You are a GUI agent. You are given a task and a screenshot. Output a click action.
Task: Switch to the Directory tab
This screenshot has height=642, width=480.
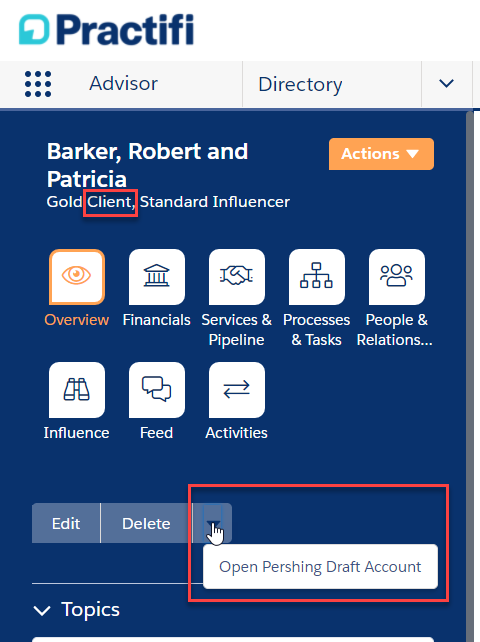point(300,84)
